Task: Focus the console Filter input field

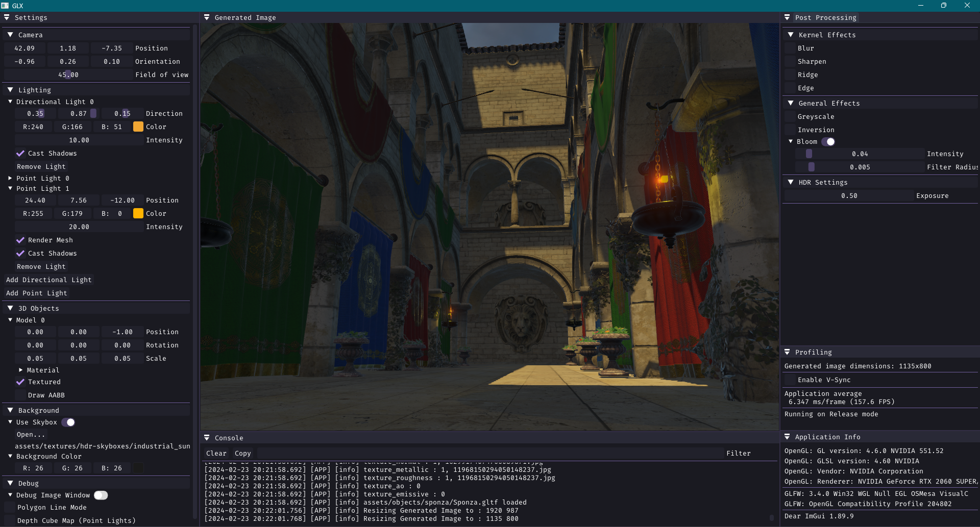Action: point(491,453)
